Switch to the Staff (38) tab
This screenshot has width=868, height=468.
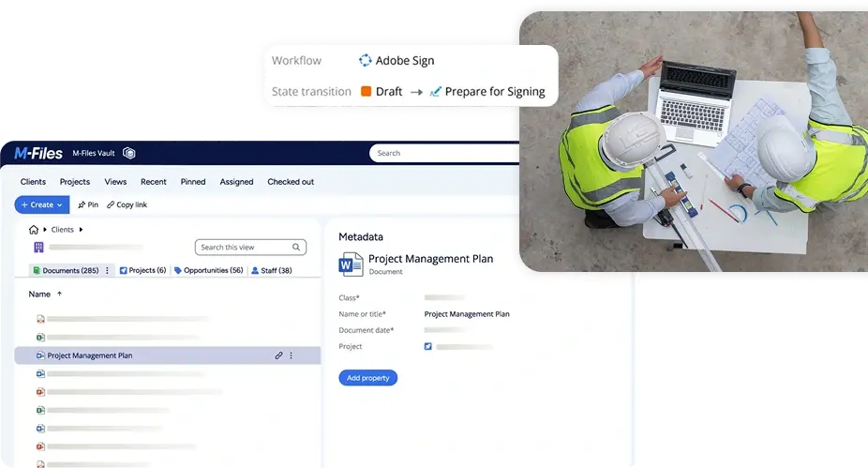point(271,270)
